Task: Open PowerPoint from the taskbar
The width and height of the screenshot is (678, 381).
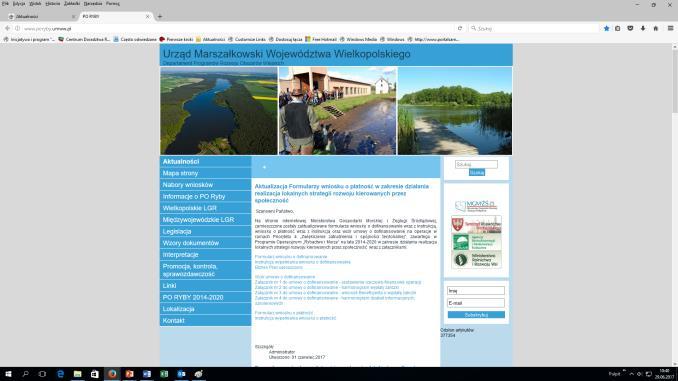Action: [x=129, y=374]
